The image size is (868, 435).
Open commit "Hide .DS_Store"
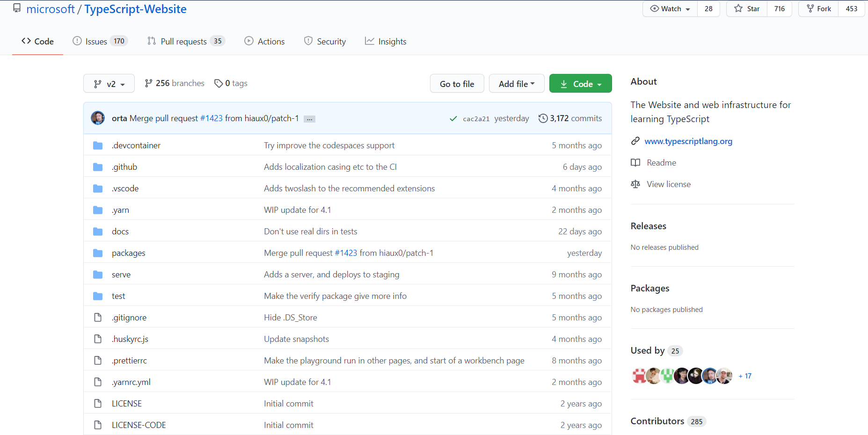(290, 318)
